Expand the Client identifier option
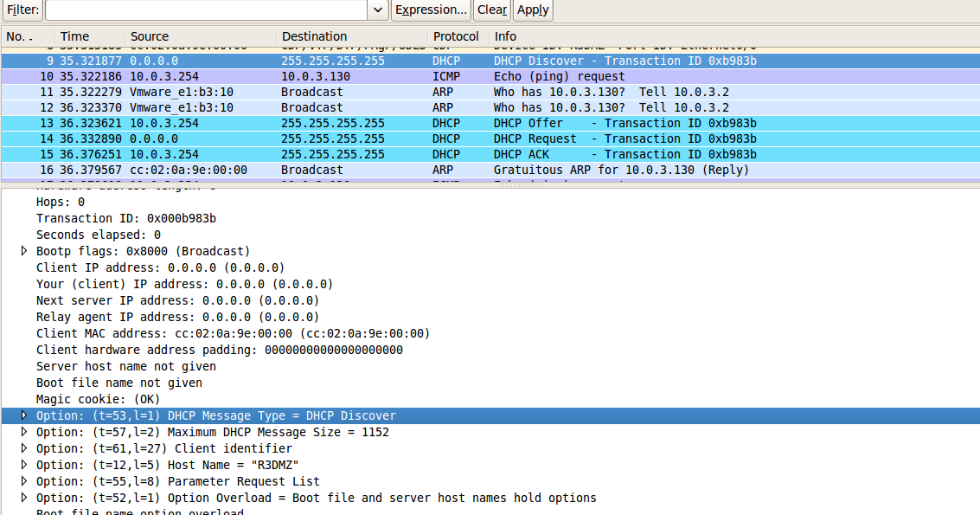 [23, 448]
